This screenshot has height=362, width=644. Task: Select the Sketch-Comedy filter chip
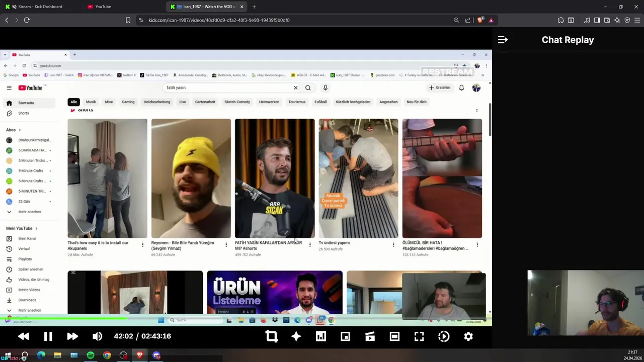237,102
